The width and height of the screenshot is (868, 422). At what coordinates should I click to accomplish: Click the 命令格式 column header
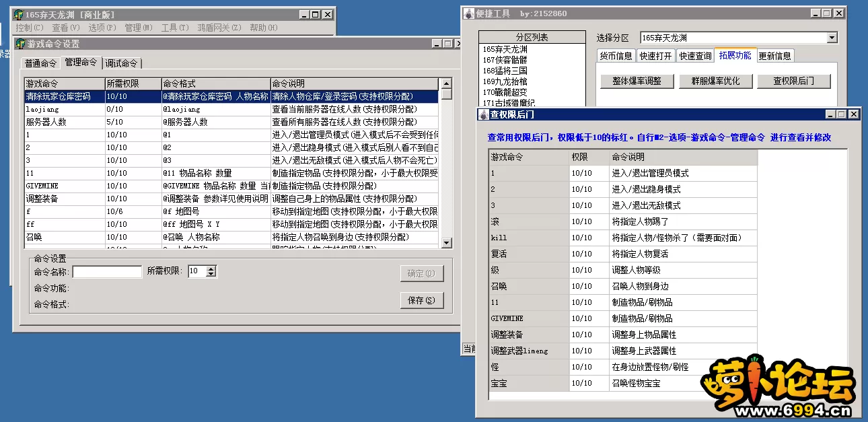point(216,84)
